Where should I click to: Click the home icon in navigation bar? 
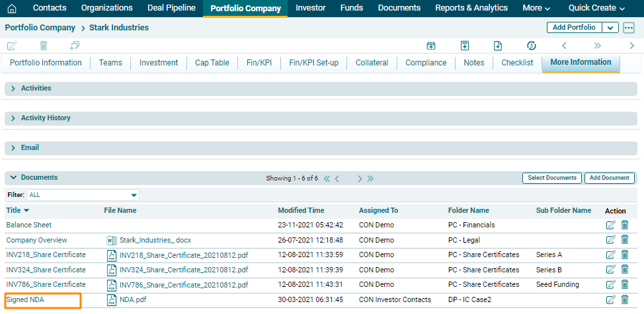(12, 8)
